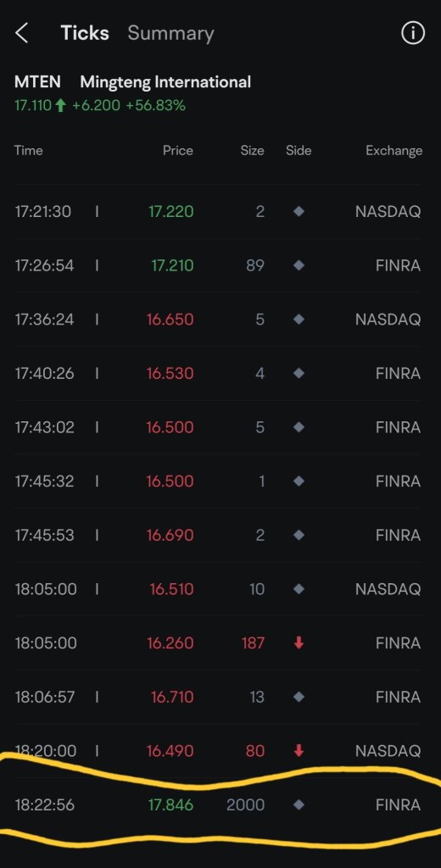Click the red down arrow on 16.490 row
The height and width of the screenshot is (868, 441).
tap(299, 751)
